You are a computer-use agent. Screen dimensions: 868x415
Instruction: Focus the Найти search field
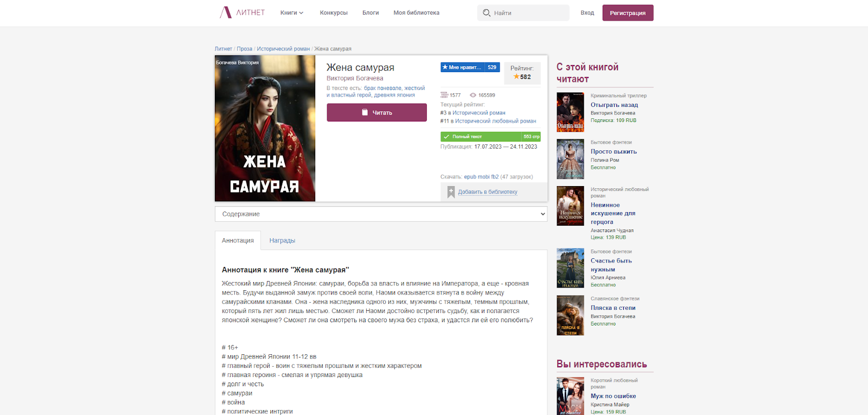[524, 12]
